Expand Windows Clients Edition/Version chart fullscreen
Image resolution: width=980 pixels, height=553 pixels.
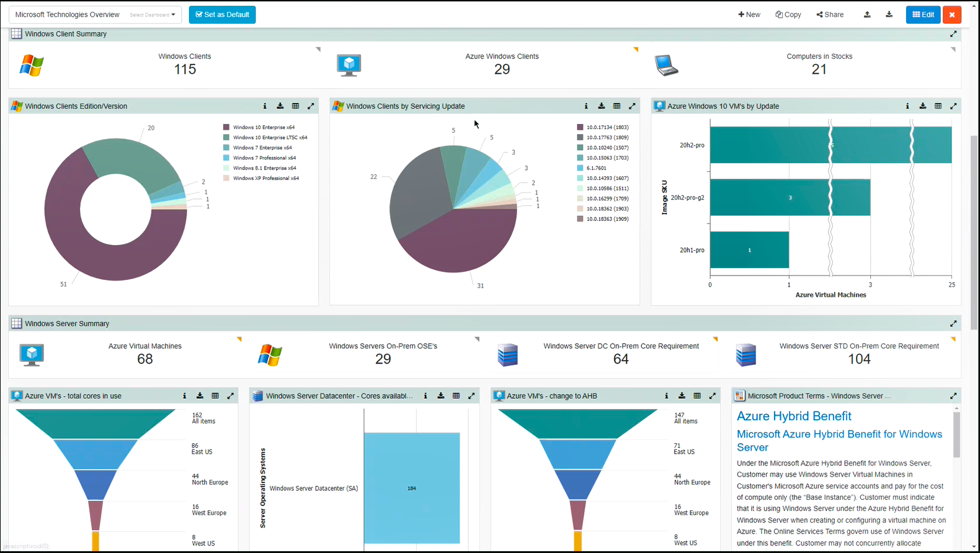(x=311, y=106)
